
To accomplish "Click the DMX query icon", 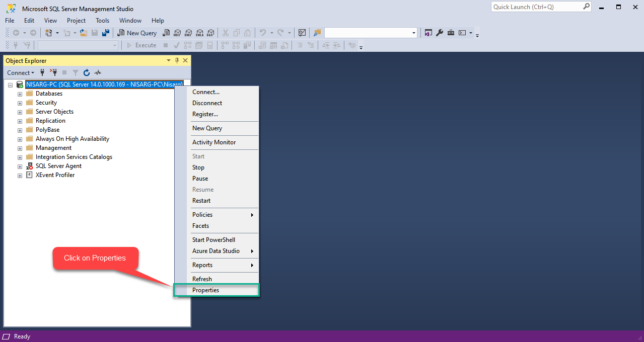I will click(x=188, y=33).
